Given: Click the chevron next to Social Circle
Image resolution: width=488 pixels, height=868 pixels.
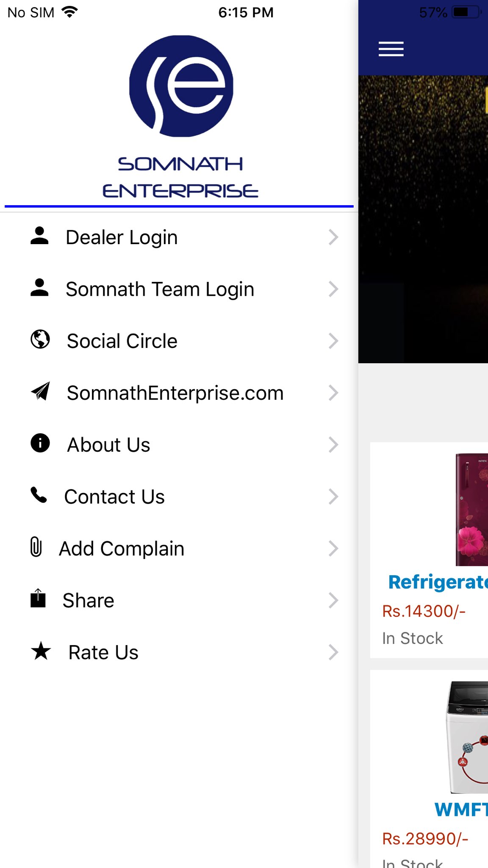Looking at the screenshot, I should pos(333,341).
